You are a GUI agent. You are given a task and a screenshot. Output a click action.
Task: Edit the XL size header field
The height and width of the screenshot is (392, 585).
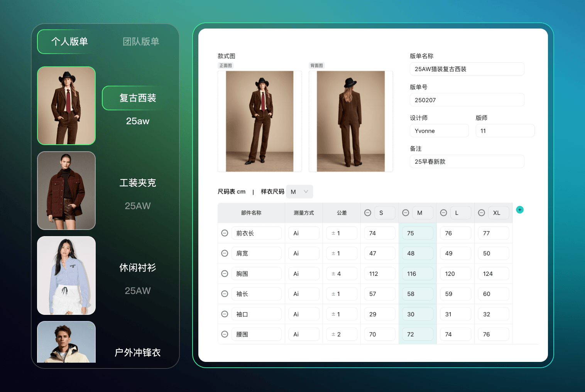click(x=499, y=213)
